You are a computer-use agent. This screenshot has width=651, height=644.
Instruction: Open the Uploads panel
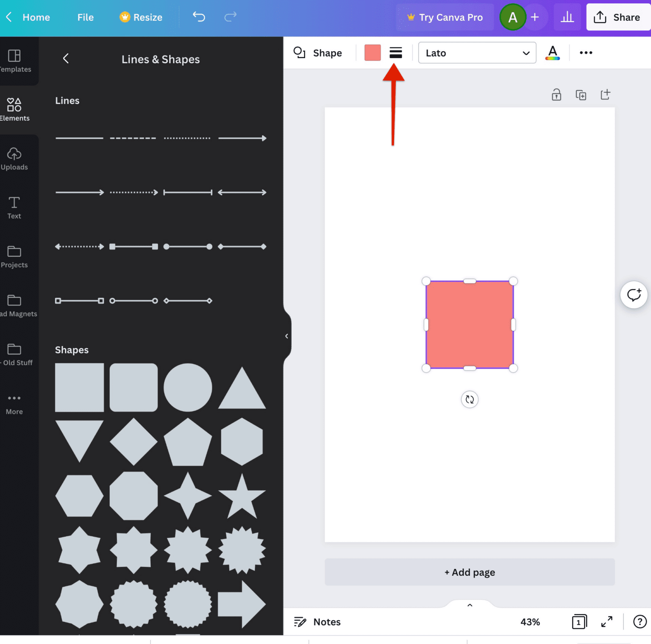(x=14, y=158)
